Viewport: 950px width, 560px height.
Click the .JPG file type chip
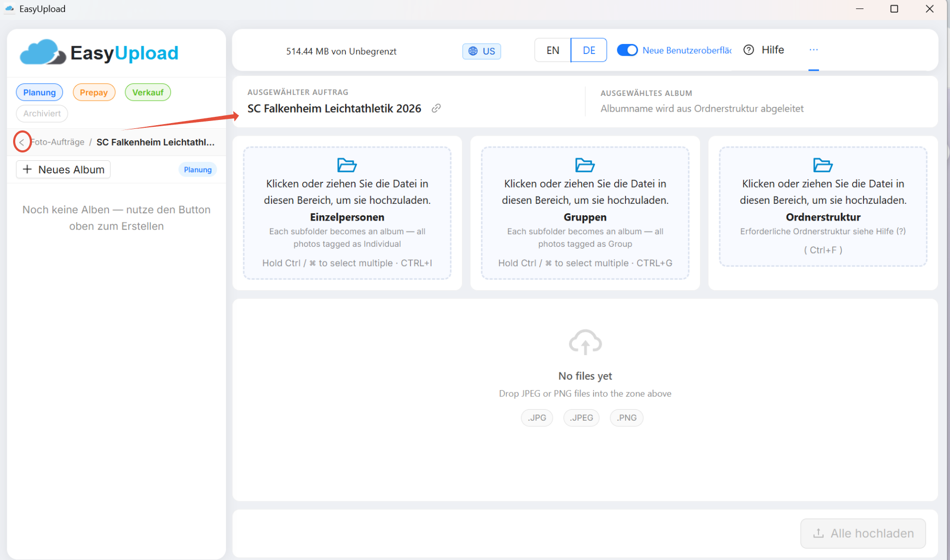coord(537,418)
